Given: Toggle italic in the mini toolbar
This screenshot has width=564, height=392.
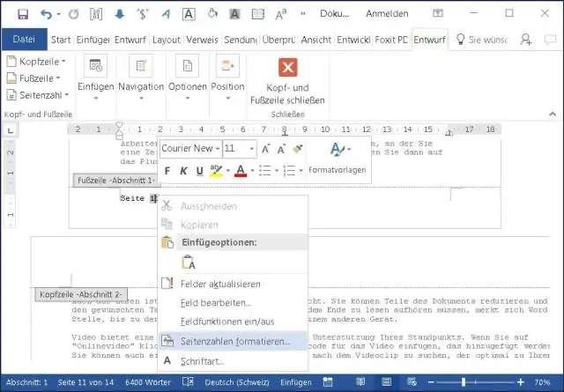Looking at the screenshot, I should point(184,171).
